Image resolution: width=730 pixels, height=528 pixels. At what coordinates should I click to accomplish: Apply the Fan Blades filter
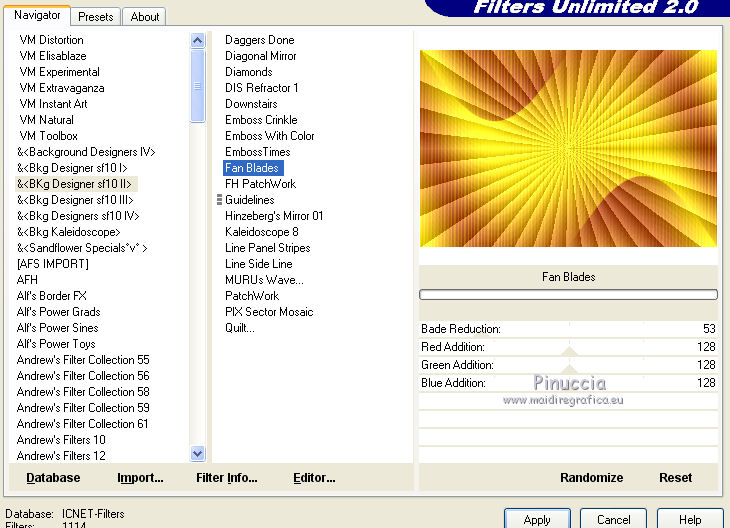[537, 519]
